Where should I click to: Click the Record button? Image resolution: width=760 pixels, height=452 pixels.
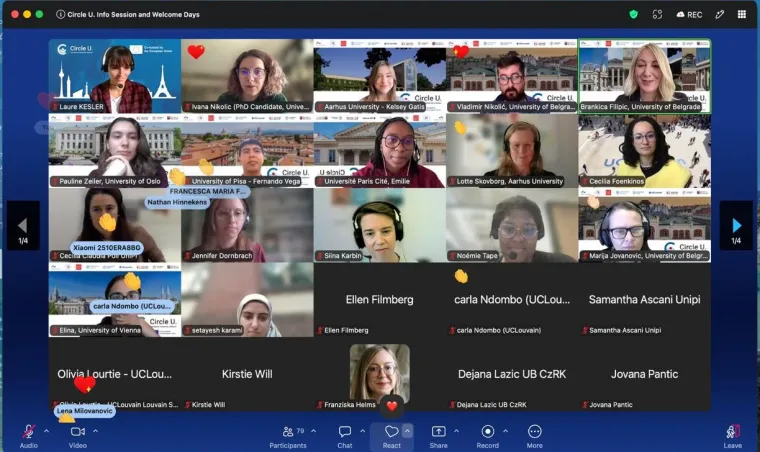(488, 436)
